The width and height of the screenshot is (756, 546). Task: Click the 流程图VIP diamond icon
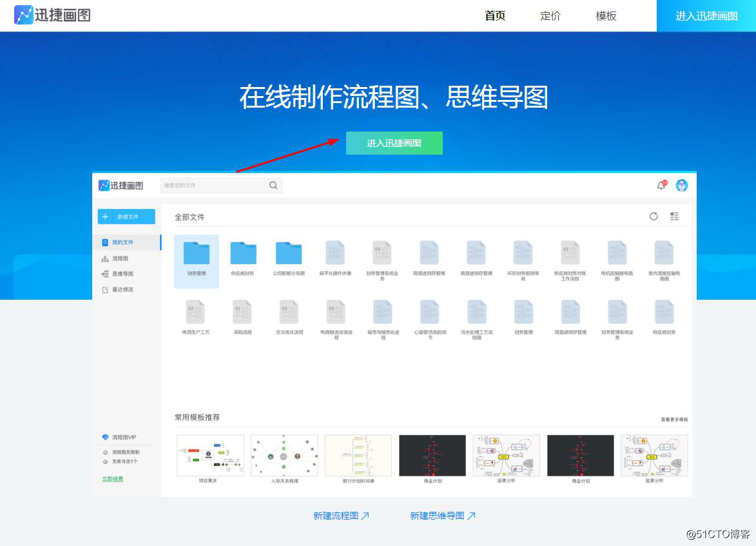coord(105,437)
